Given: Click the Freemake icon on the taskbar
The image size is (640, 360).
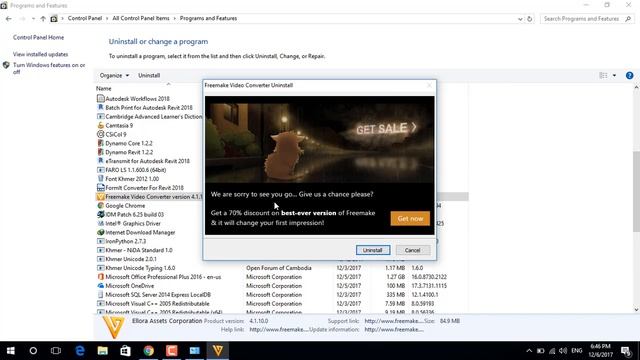Looking at the screenshot, I should click(x=218, y=351).
